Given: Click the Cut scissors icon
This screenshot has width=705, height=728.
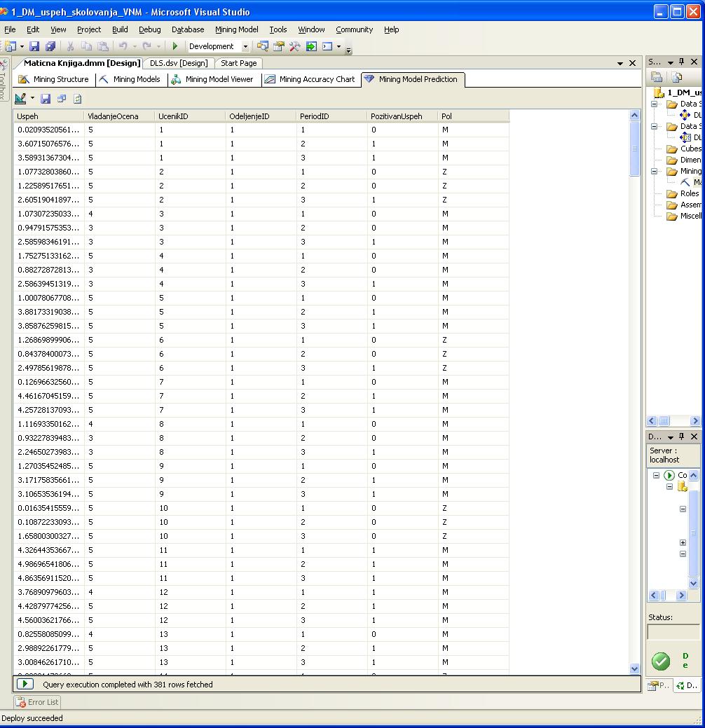Looking at the screenshot, I should click(x=70, y=46).
